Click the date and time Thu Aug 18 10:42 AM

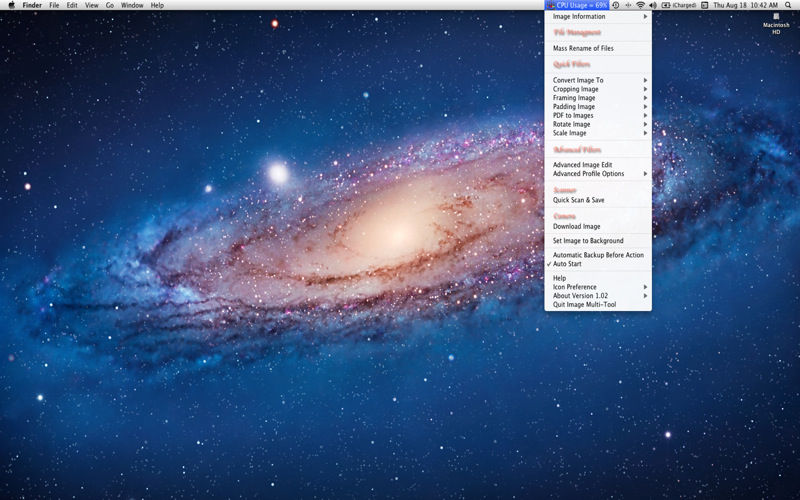[745, 5]
